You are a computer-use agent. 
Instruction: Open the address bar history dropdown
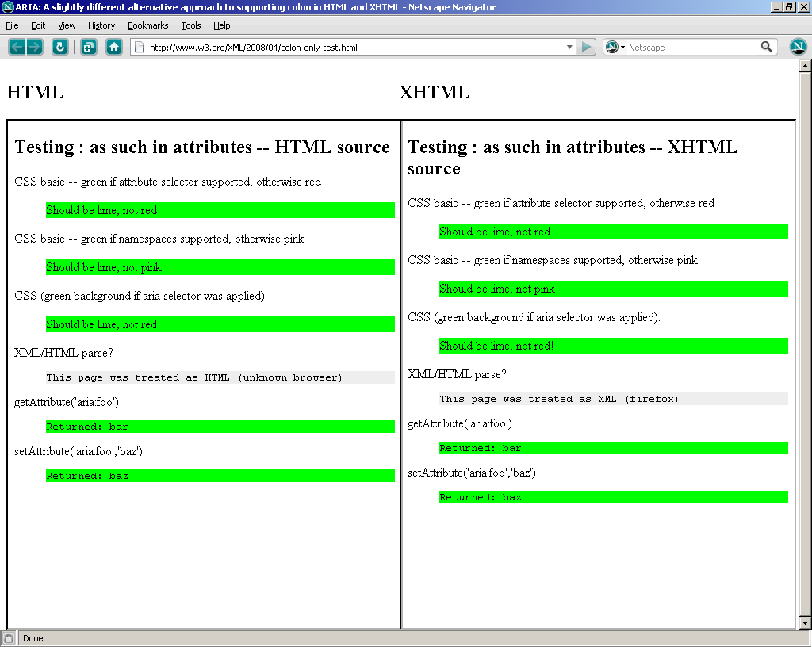click(569, 47)
